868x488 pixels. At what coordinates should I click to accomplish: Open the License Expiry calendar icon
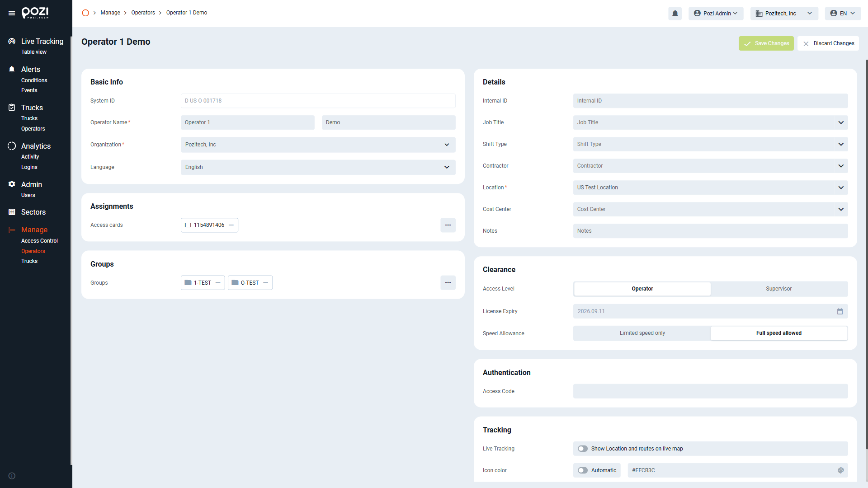840,311
